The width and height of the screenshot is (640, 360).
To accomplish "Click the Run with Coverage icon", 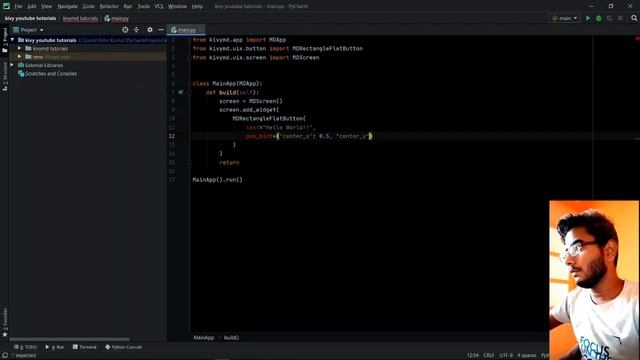I will click(x=609, y=18).
